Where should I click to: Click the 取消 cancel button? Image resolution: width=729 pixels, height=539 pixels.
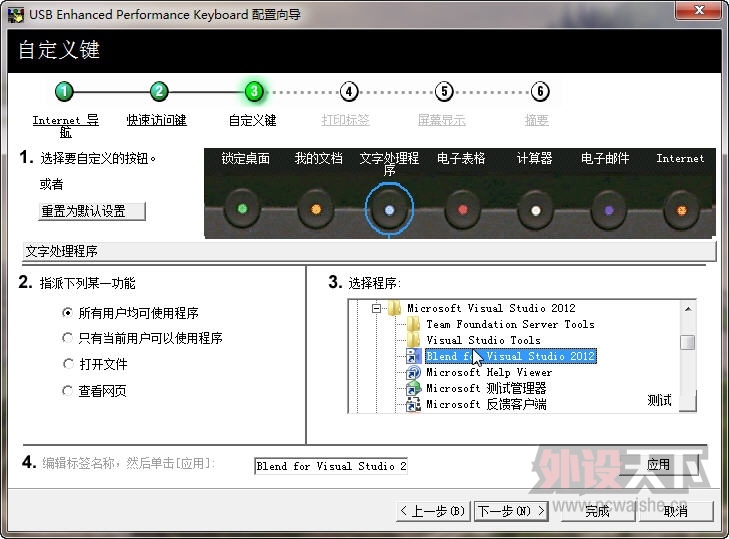(676, 511)
